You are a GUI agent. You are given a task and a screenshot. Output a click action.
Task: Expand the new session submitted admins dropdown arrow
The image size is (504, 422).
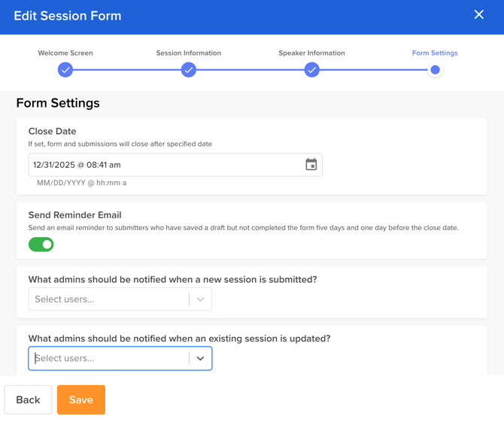(200, 299)
